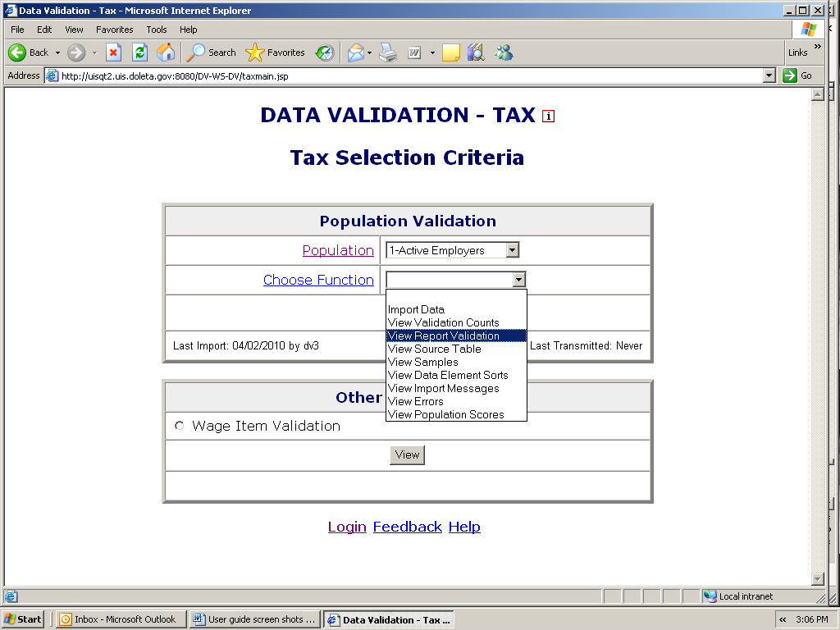Select View Samples option
This screenshot has height=630, width=840.
456,362
